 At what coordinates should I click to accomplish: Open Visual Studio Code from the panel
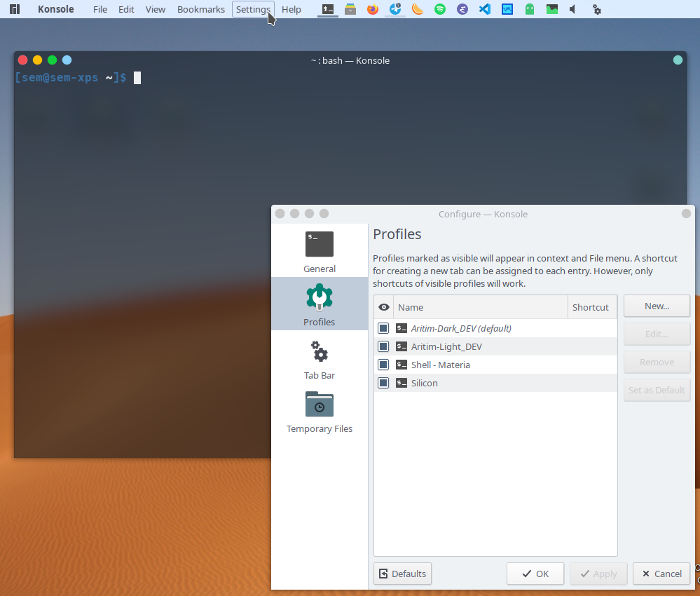485,9
